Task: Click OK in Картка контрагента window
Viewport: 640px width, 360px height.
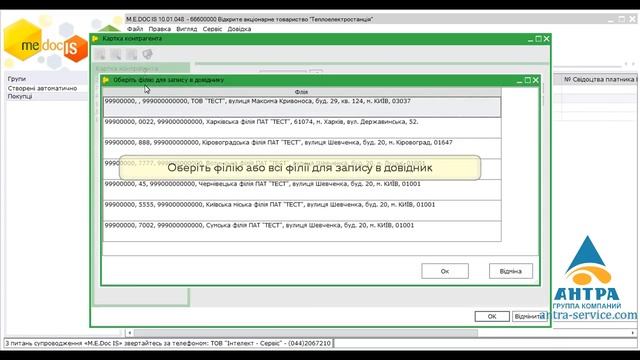Action: pyautogui.click(x=492, y=316)
